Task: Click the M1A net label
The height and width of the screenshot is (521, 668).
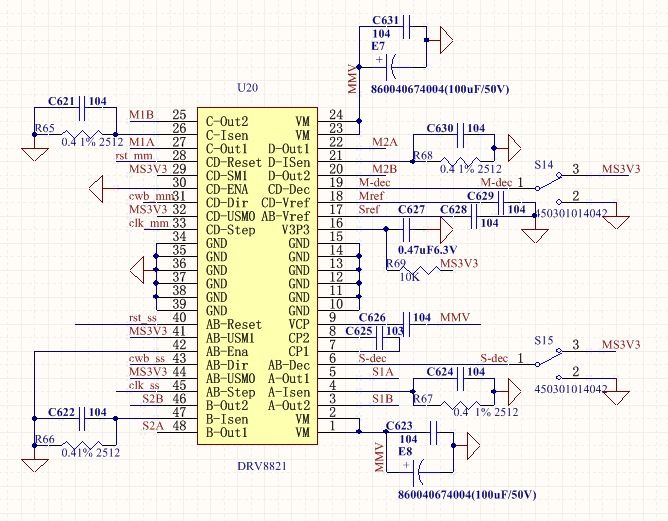Action: (x=141, y=142)
